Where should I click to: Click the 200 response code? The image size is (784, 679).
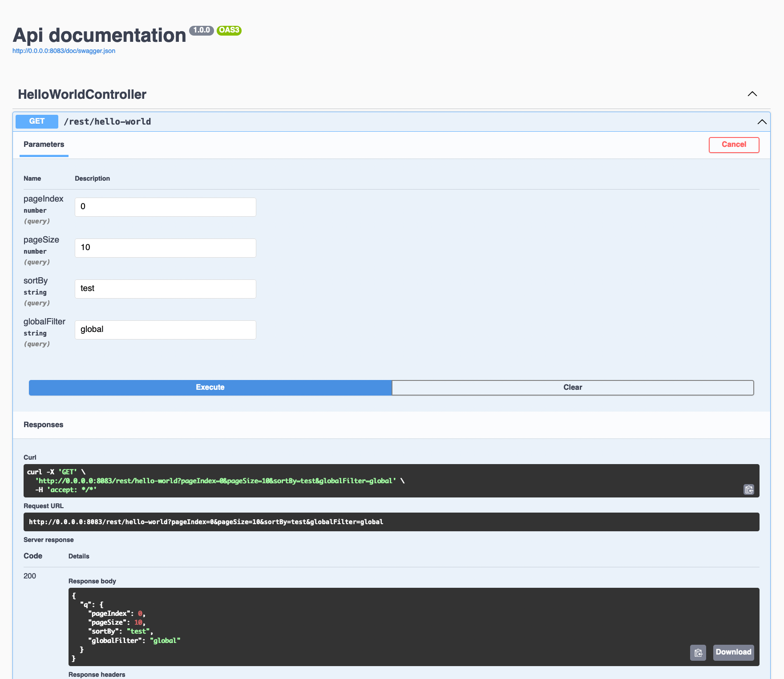pyautogui.click(x=30, y=576)
